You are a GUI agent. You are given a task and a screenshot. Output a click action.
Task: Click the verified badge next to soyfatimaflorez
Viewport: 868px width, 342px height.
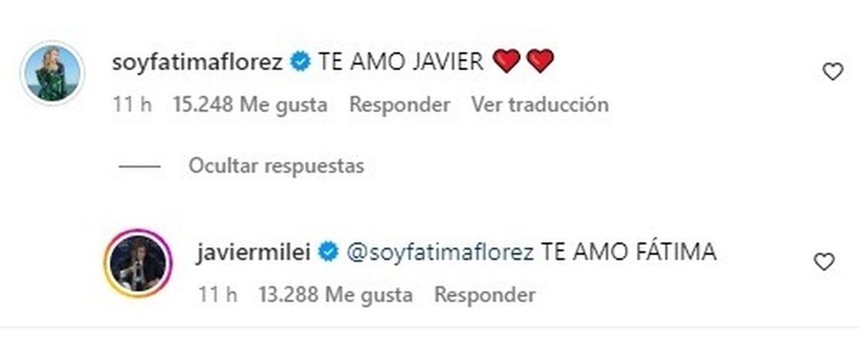299,62
